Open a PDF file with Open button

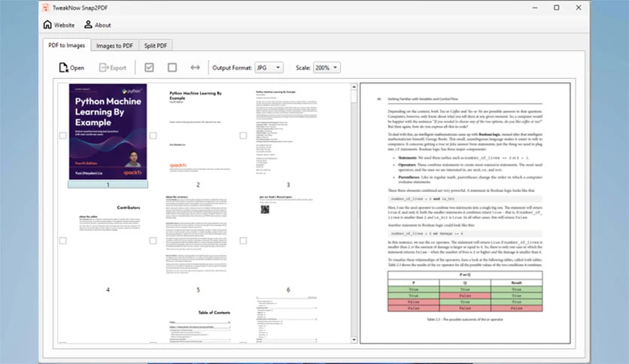coord(71,68)
